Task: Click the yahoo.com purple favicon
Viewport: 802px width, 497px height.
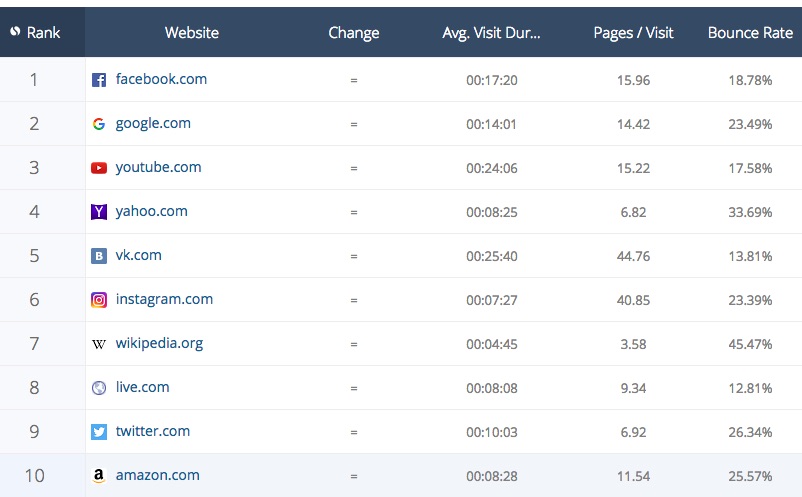Action: tap(99, 212)
